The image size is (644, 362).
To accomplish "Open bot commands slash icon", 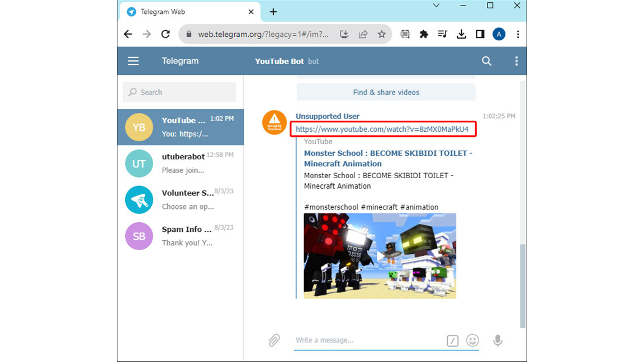I will (453, 340).
